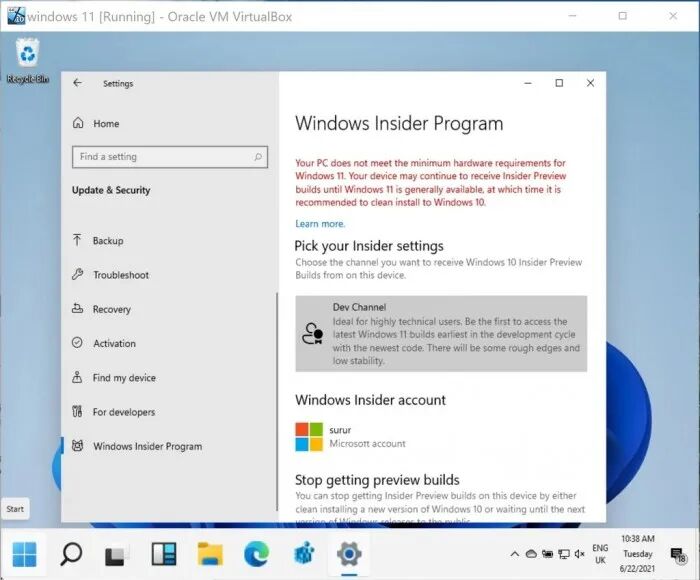Open Task View on taskbar
This screenshot has height=580, width=700.
[117, 554]
